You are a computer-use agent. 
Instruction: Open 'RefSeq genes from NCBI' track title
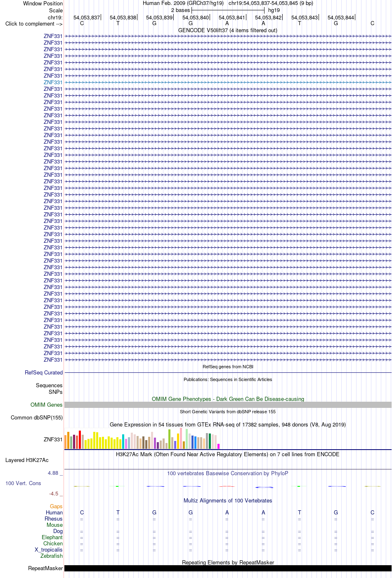point(228,367)
